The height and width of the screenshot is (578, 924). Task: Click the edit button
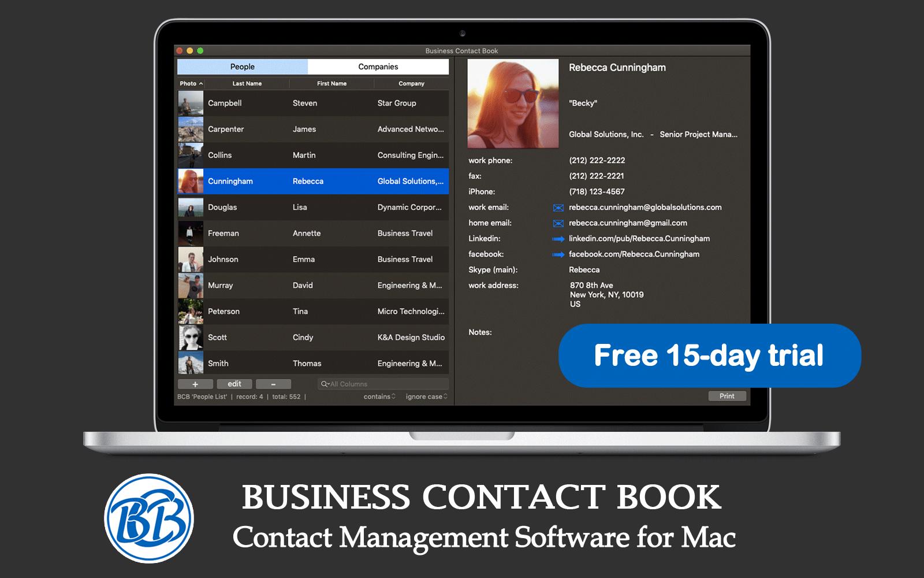coord(234,384)
